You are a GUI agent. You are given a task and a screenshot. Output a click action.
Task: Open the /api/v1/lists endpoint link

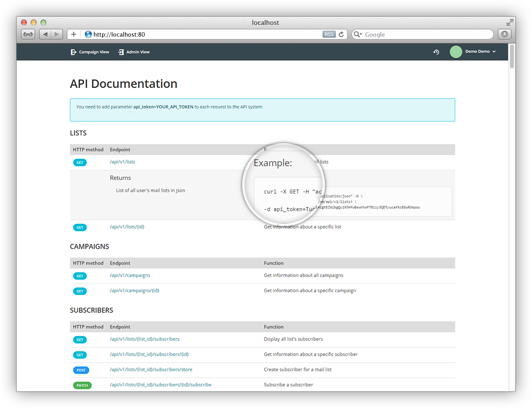coord(123,162)
